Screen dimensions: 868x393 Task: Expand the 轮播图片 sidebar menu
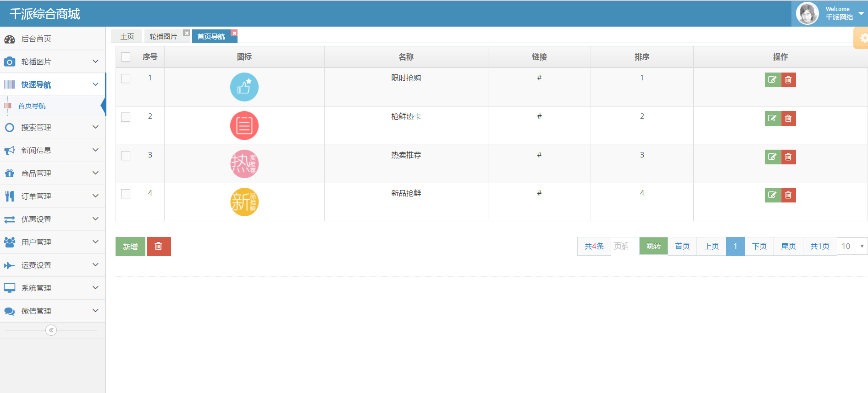95,62
